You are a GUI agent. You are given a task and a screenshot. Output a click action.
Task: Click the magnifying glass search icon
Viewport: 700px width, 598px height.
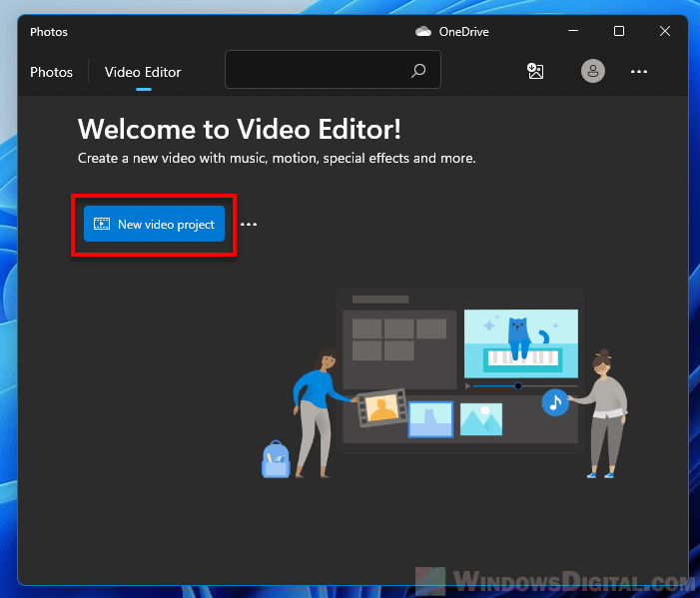point(418,70)
